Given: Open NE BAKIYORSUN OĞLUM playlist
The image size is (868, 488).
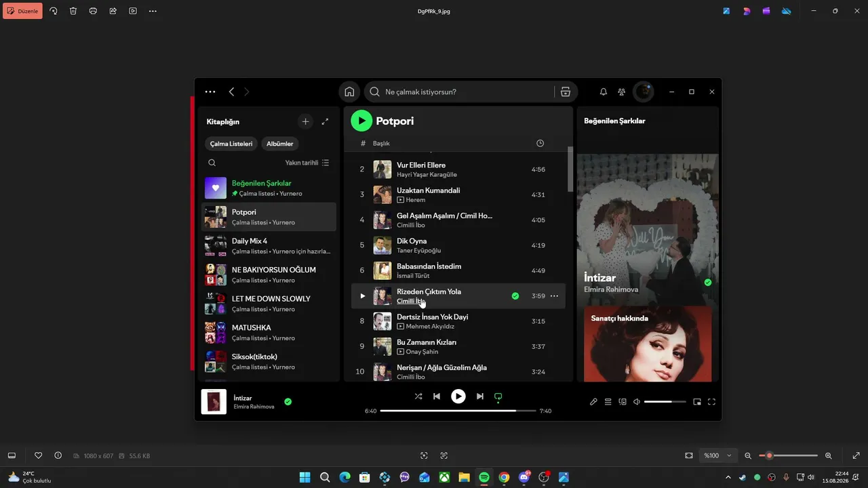Looking at the screenshot, I should 269,274.
